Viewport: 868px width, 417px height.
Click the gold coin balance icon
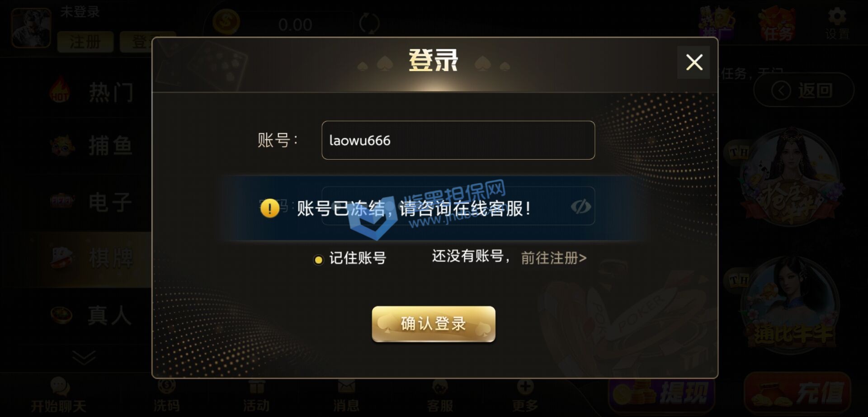click(x=226, y=22)
